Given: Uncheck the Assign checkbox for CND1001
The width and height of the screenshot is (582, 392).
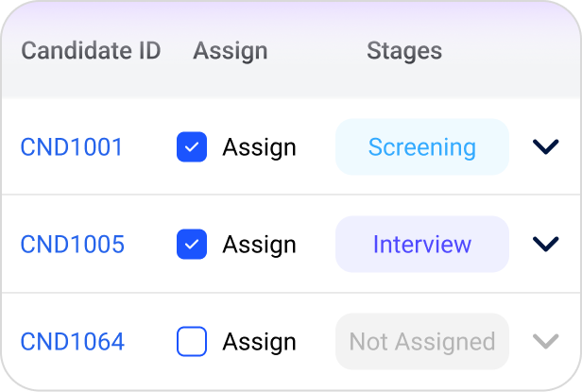Looking at the screenshot, I should [192, 147].
